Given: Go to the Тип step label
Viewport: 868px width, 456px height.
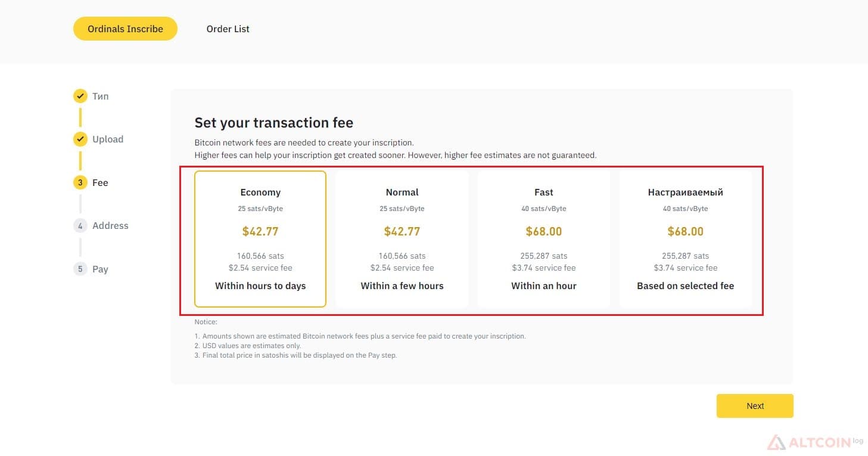Looking at the screenshot, I should 100,96.
